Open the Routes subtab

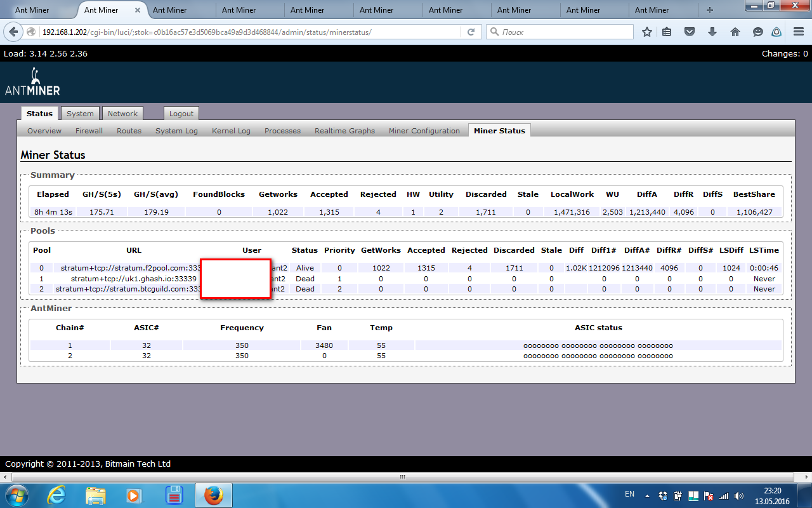[x=129, y=131]
